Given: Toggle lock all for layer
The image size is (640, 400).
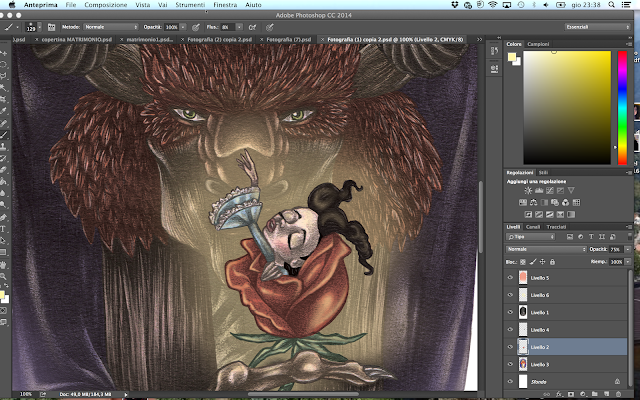Looking at the screenshot, I should tap(552, 262).
